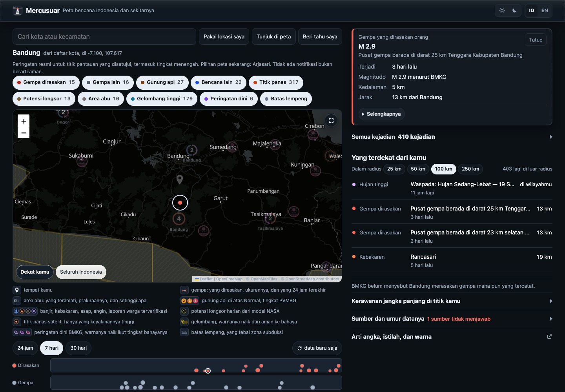The width and height of the screenshot is (565, 392).
Task: Click Beri tahu saya button
Action: coord(320,36)
